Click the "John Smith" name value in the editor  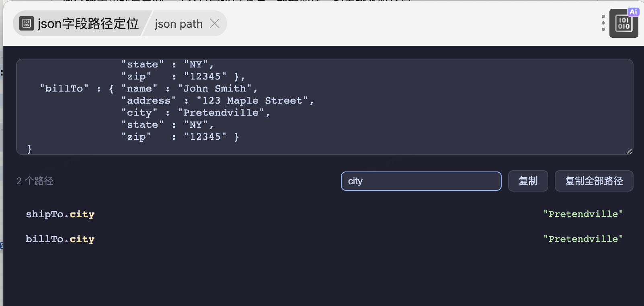tap(217, 88)
